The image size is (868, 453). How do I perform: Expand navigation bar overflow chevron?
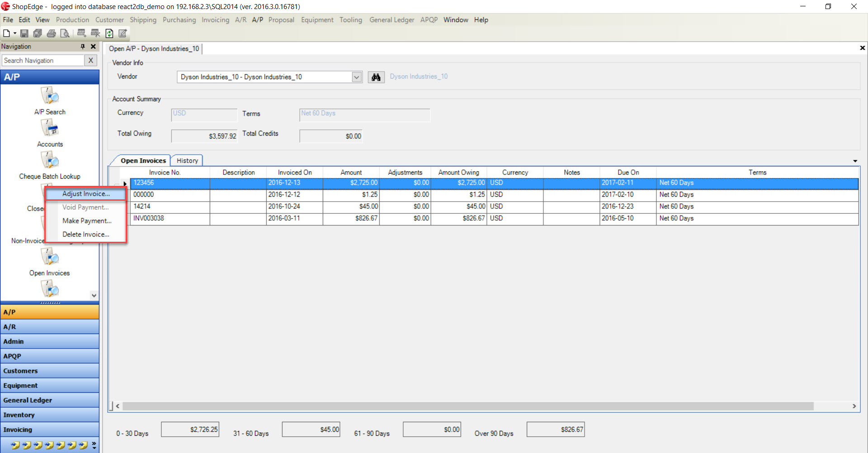pos(94,445)
